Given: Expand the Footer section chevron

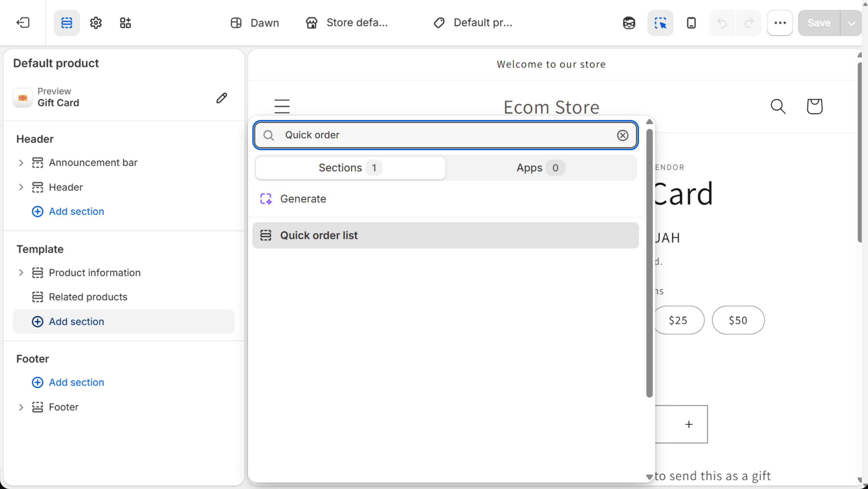Looking at the screenshot, I should coord(21,407).
